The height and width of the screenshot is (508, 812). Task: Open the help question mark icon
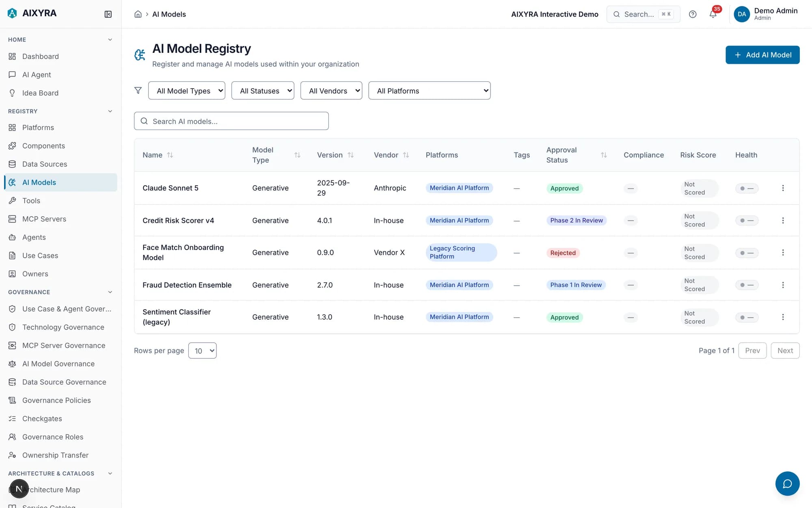(x=693, y=14)
